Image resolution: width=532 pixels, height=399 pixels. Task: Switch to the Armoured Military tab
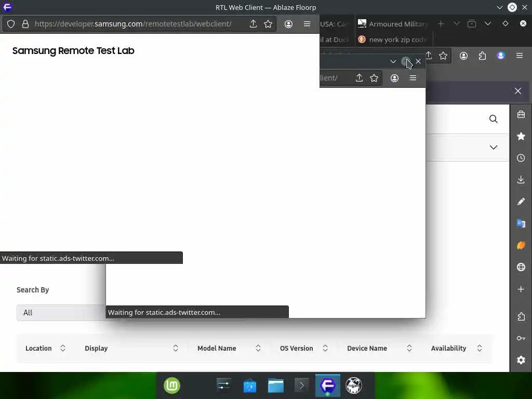click(394, 24)
